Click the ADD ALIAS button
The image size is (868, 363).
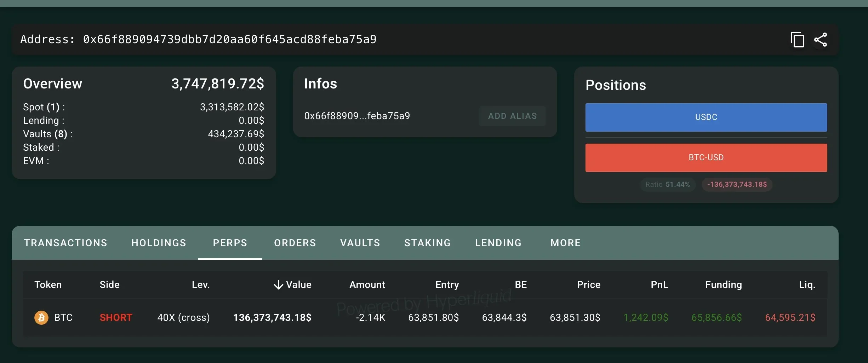click(x=512, y=116)
